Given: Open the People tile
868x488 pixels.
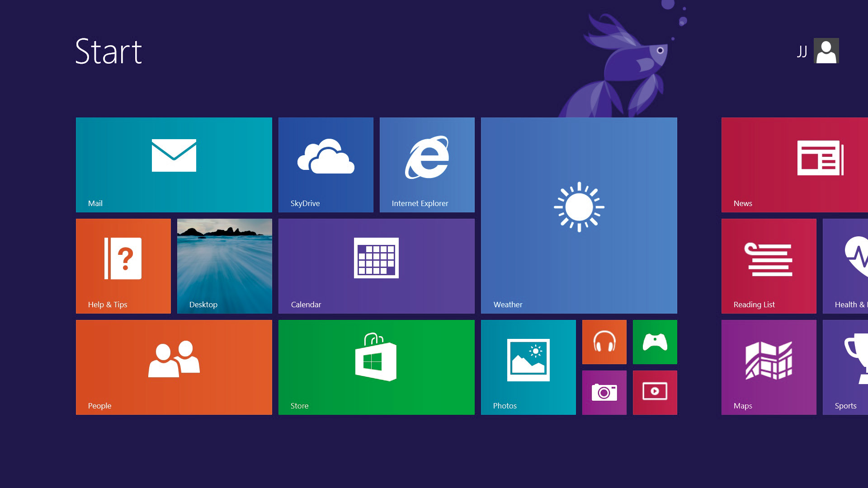Looking at the screenshot, I should [x=174, y=367].
